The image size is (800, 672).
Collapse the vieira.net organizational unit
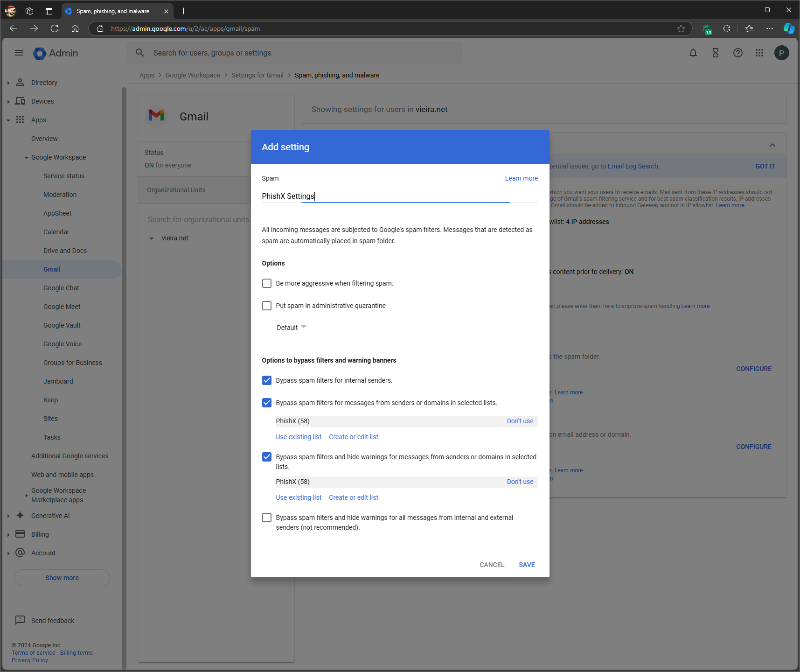tap(152, 238)
